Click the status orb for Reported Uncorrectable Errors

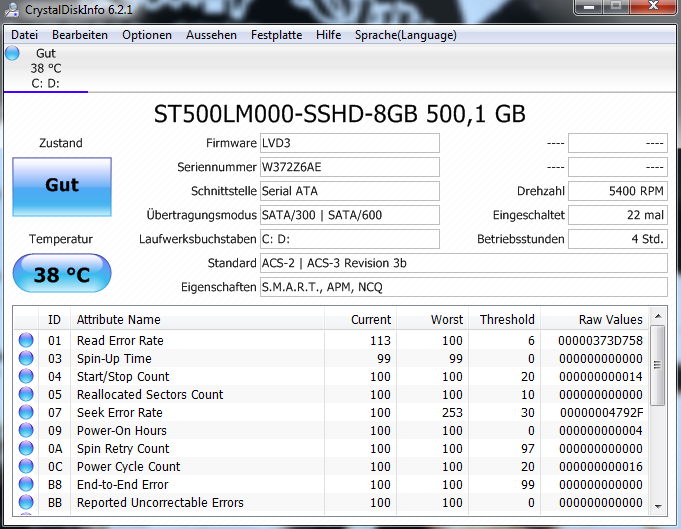(26, 503)
